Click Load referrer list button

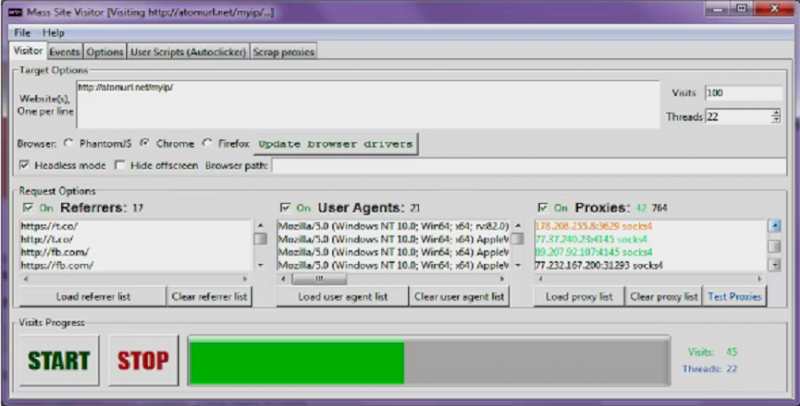point(93,296)
